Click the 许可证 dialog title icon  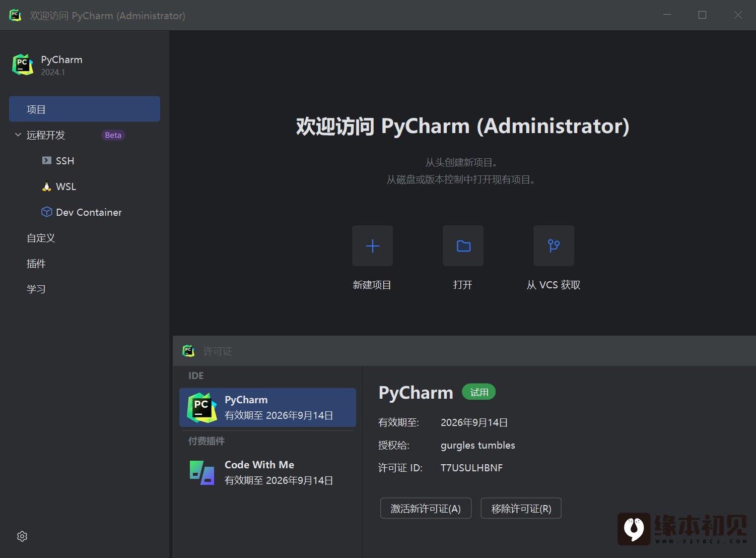(x=189, y=351)
